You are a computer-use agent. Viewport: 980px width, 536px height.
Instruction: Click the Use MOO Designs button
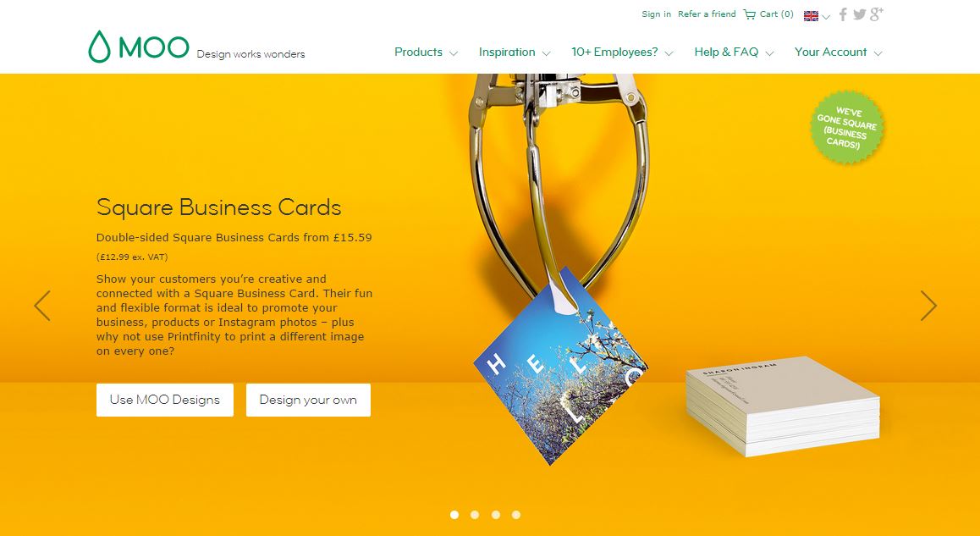point(165,400)
